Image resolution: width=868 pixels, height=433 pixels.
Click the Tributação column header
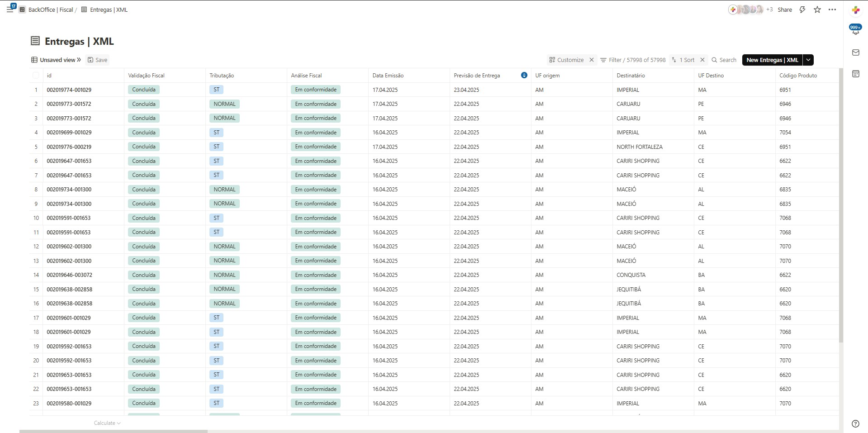pyautogui.click(x=246, y=76)
